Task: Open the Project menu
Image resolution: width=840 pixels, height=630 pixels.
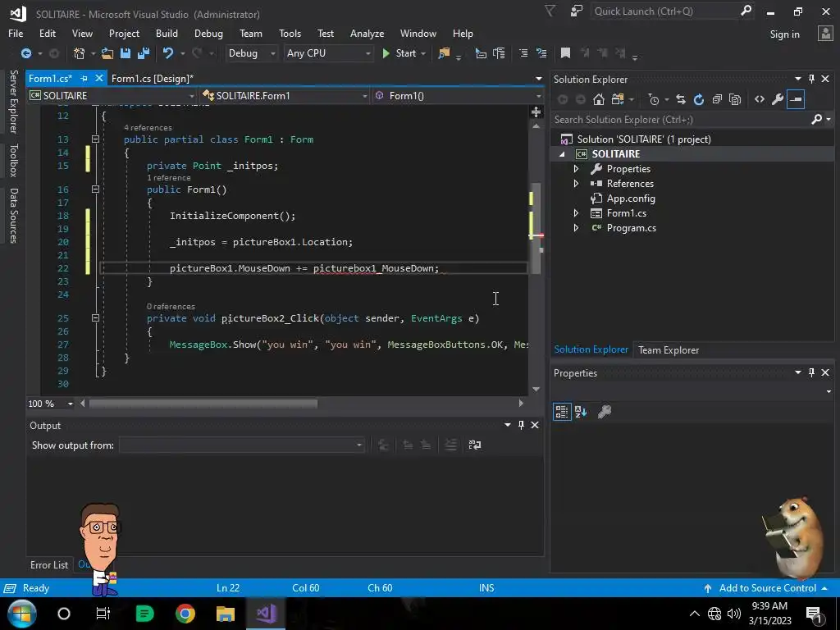Action: click(x=125, y=33)
